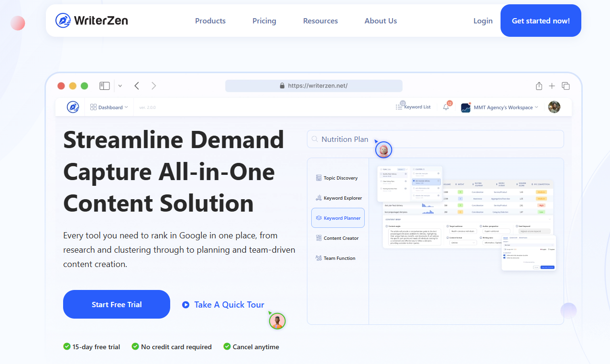Click the WriterZen logo in header
The width and height of the screenshot is (610, 364).
point(92,21)
